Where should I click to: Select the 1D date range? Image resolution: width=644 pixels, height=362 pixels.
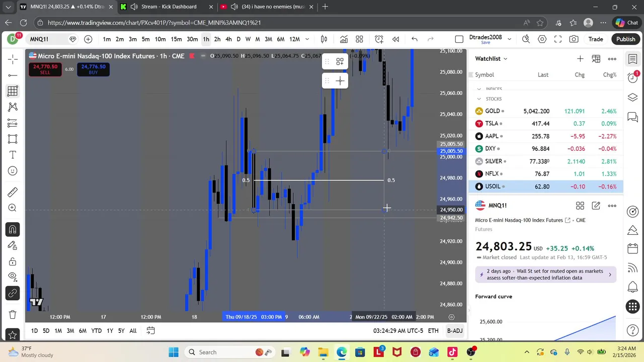34,331
